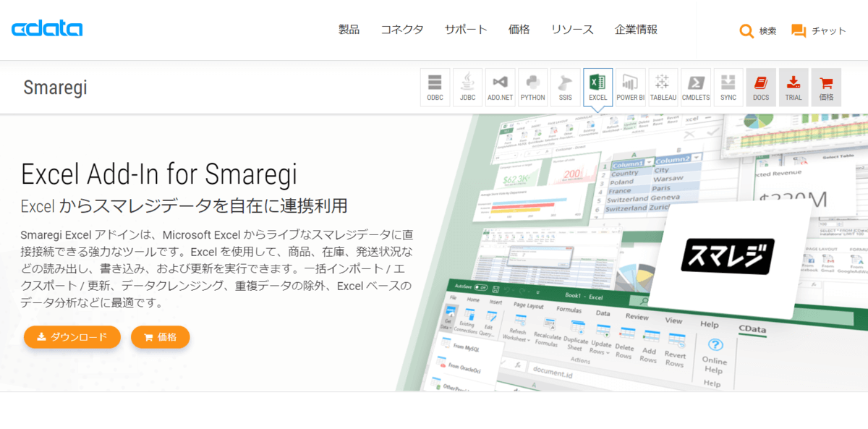Open the チャット chat icon

pyautogui.click(x=799, y=30)
